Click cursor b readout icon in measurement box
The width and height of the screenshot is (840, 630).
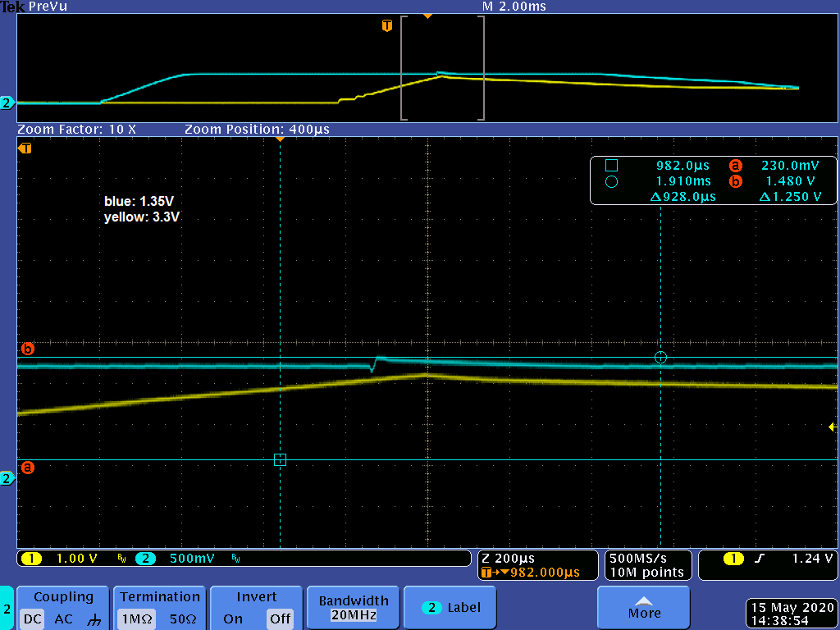736,181
